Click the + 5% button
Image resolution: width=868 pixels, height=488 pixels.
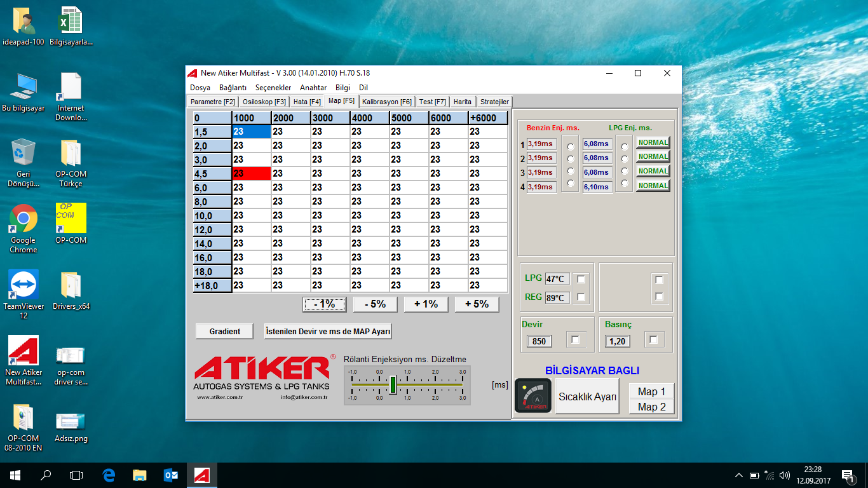click(x=477, y=304)
